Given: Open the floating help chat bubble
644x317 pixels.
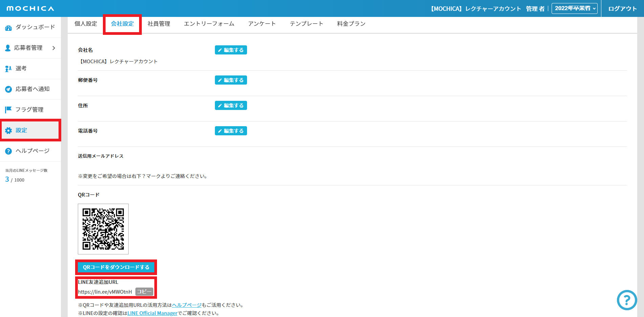Looking at the screenshot, I should [x=627, y=300].
